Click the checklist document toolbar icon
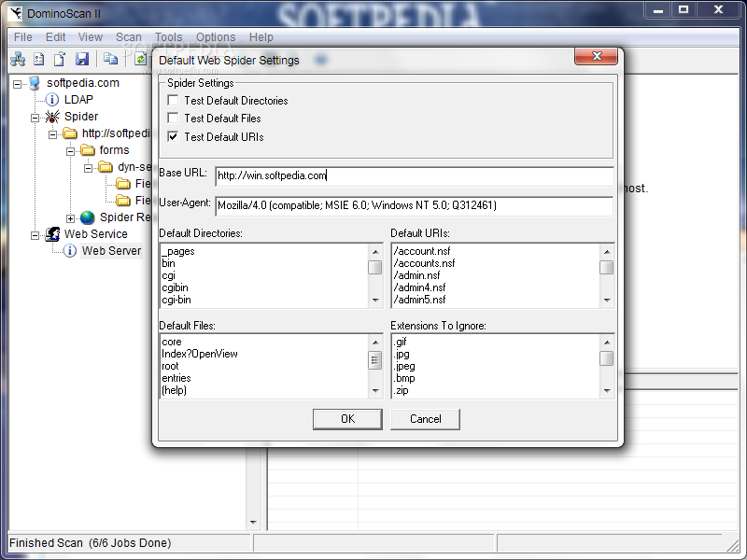 point(39,59)
